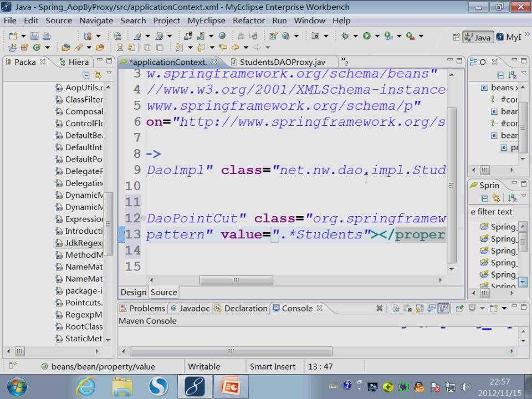The height and width of the screenshot is (399, 532).
Task: Open Package Explorer view menu triangle
Action: click(x=109, y=73)
